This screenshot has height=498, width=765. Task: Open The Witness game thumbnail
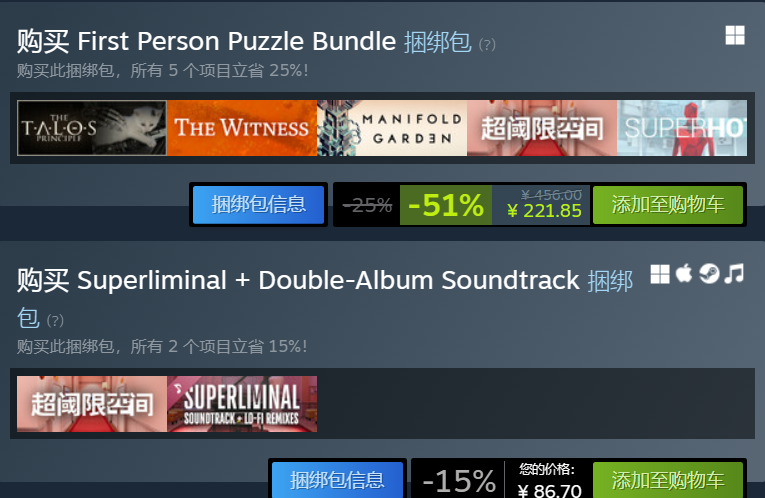(x=242, y=128)
